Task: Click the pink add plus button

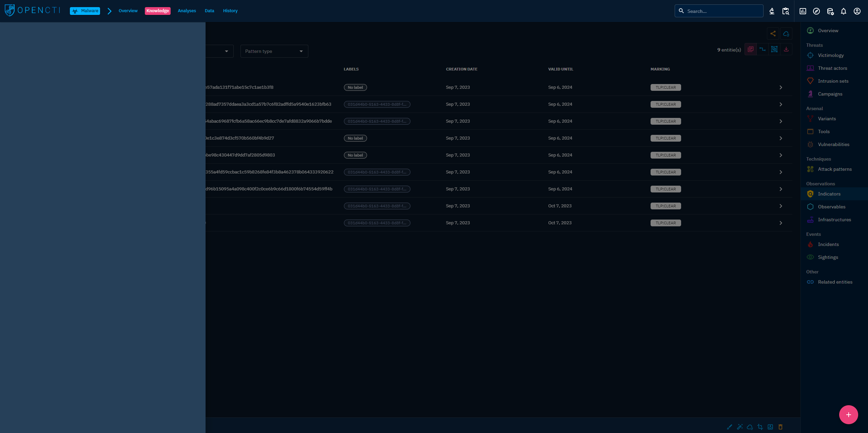Action: pyautogui.click(x=848, y=415)
